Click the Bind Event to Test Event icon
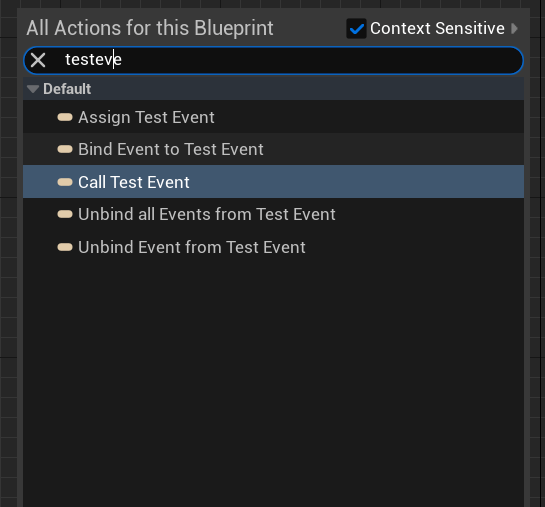Image resolution: width=545 pixels, height=507 pixels. (65, 149)
